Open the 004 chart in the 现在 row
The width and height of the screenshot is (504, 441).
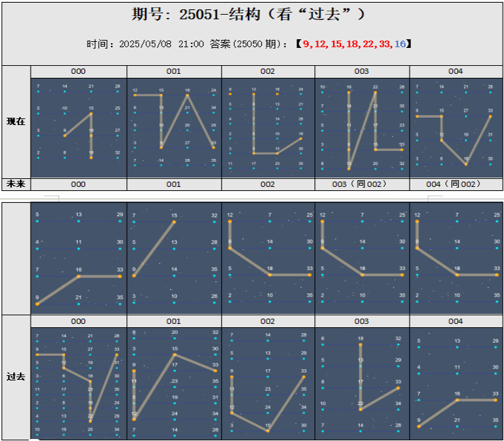pyautogui.click(x=456, y=126)
